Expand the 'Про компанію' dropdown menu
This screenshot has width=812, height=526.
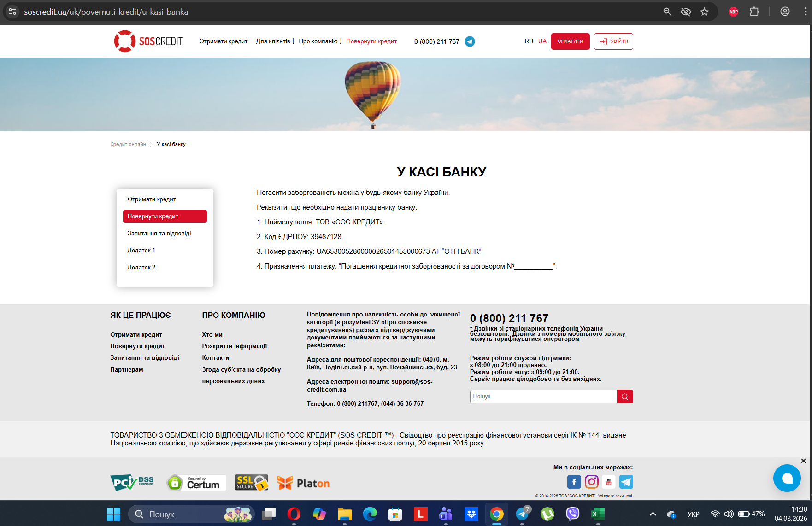coord(321,41)
